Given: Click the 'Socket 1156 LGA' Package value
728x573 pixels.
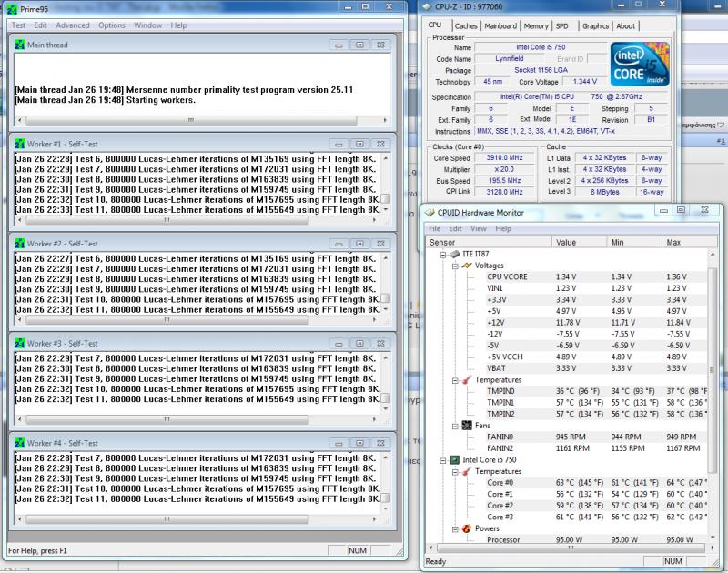Looking at the screenshot, I should pos(541,70).
